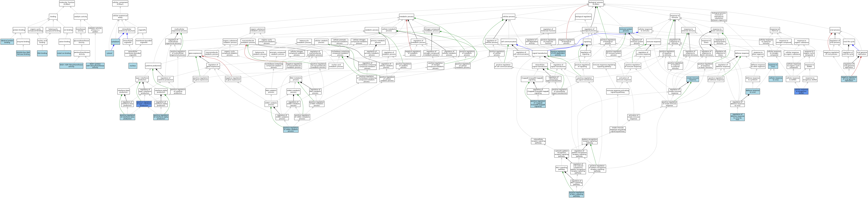This screenshot has width=868, height=198.
Task: Click the 'pentosyltransferase activity' node
Action: point(82,53)
